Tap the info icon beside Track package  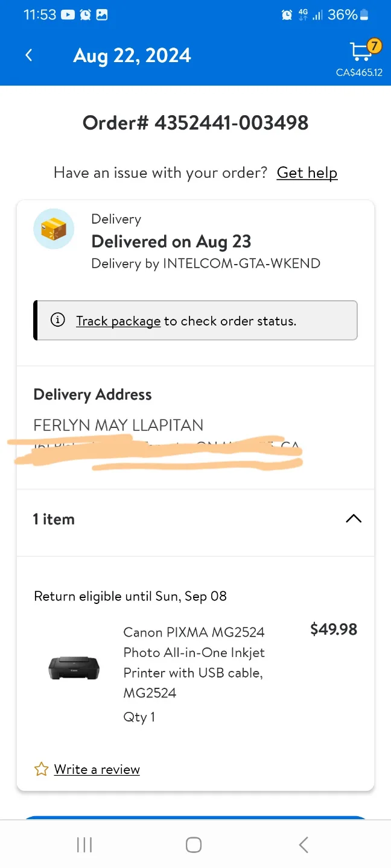click(x=57, y=320)
